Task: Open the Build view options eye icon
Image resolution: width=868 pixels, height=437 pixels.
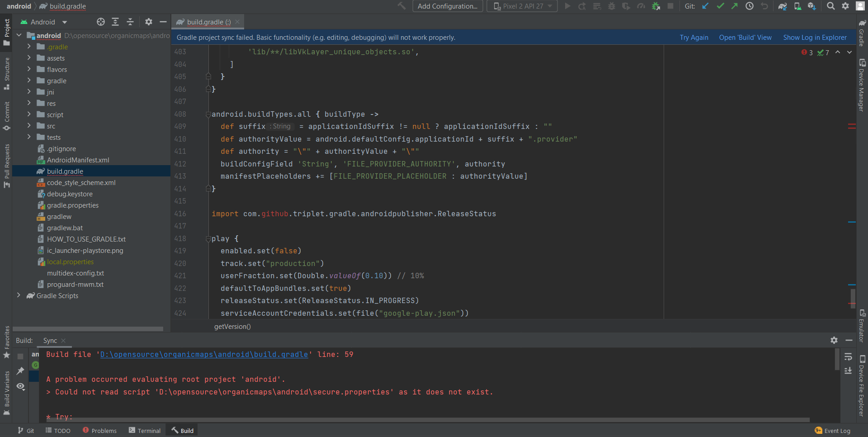Action: pyautogui.click(x=20, y=386)
